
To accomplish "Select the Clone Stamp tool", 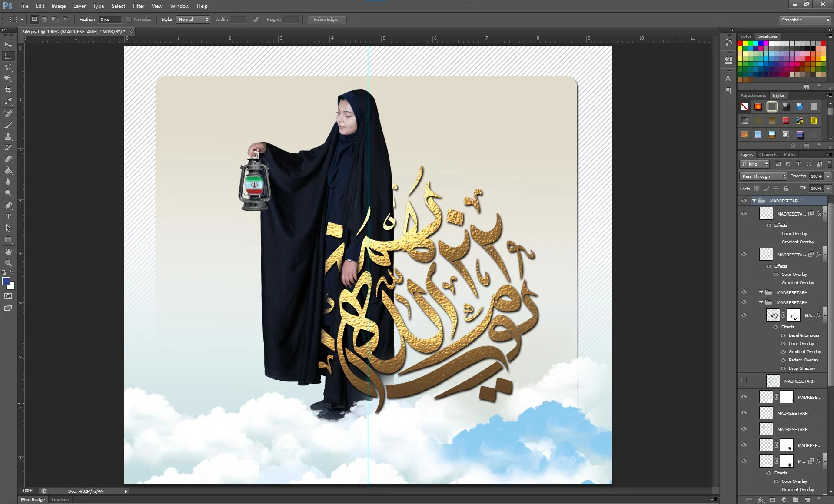I will pos(8,136).
